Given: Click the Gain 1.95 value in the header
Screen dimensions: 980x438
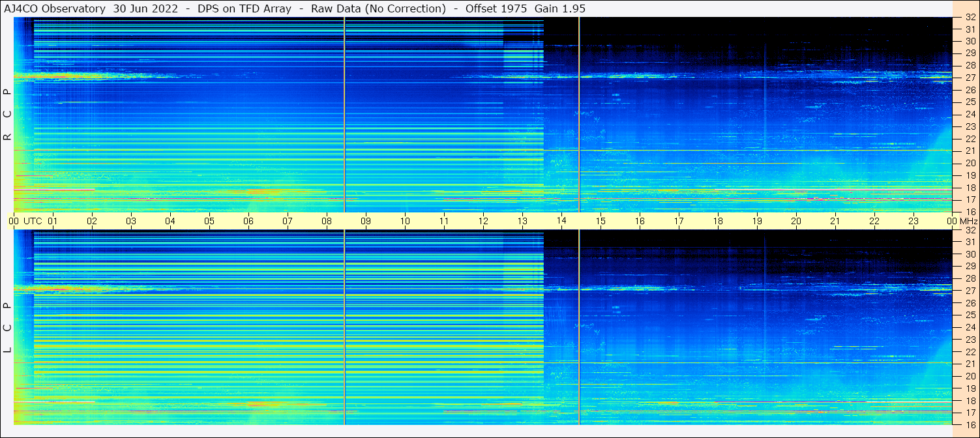Looking at the screenshot, I should (x=559, y=8).
